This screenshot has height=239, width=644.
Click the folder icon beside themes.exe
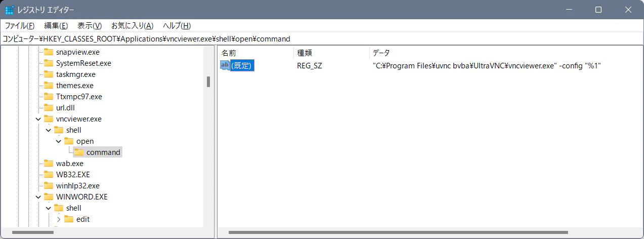pos(49,86)
